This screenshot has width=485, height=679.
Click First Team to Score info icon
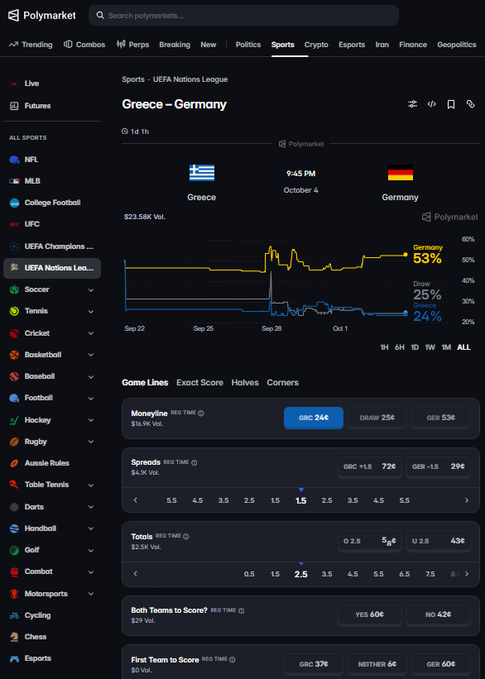click(232, 660)
